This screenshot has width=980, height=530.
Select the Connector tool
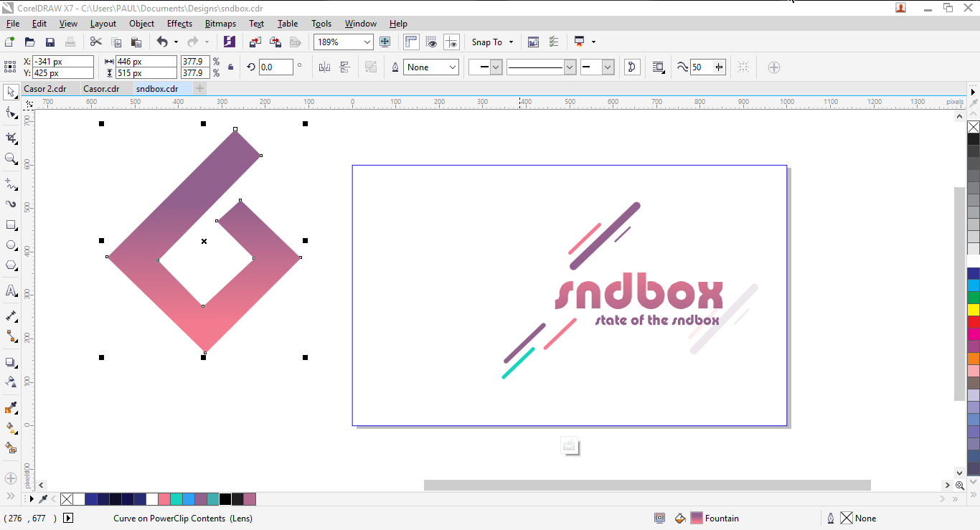[11, 336]
